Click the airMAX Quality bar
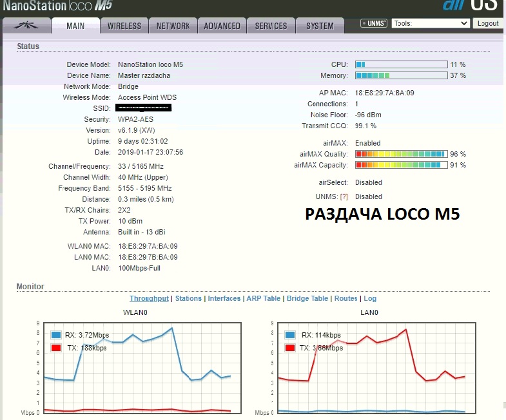The height and width of the screenshot is (420, 506). [402, 154]
